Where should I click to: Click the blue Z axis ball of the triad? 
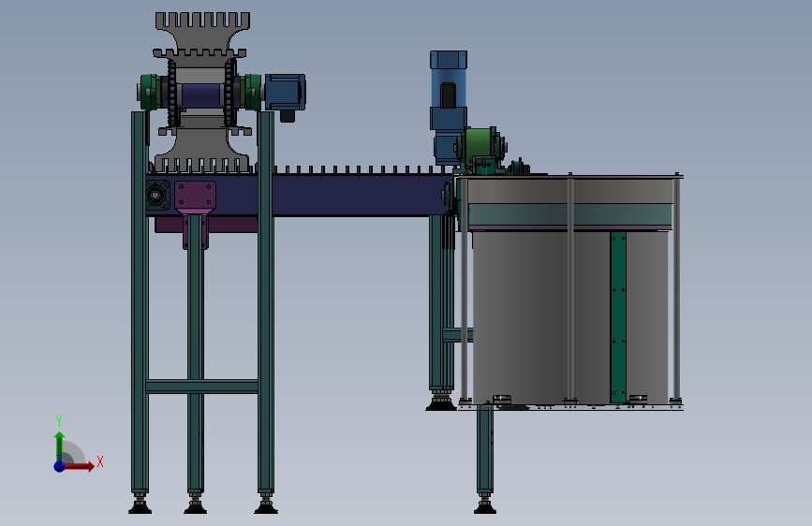coord(59,466)
